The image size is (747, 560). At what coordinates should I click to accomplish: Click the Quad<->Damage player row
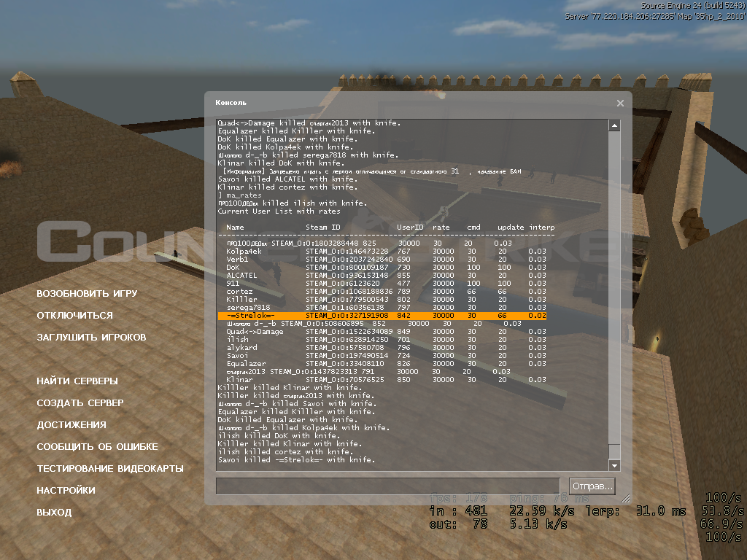point(387,332)
